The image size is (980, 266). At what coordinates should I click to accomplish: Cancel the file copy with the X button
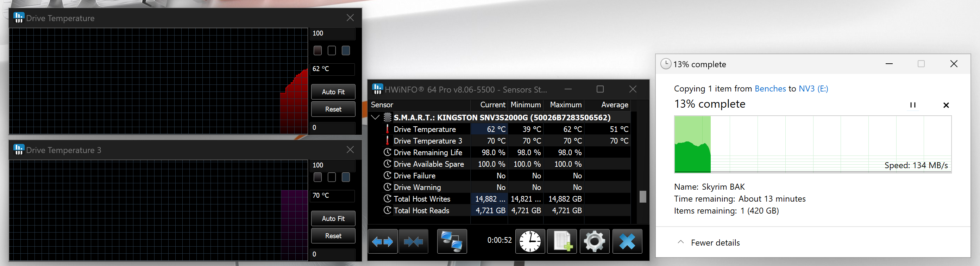coord(946,105)
